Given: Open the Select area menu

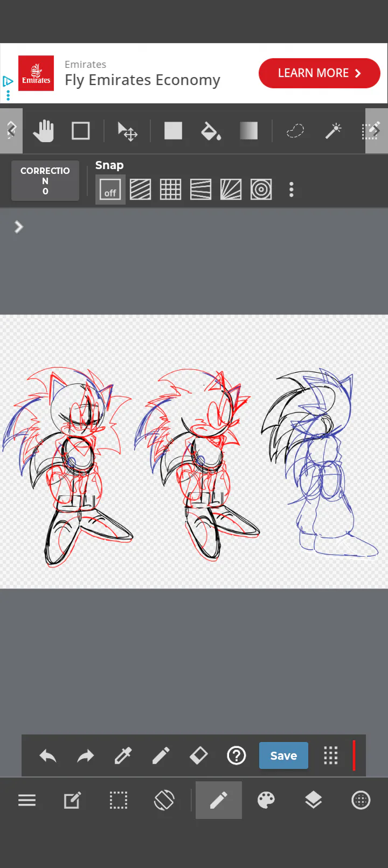Looking at the screenshot, I should (x=119, y=801).
